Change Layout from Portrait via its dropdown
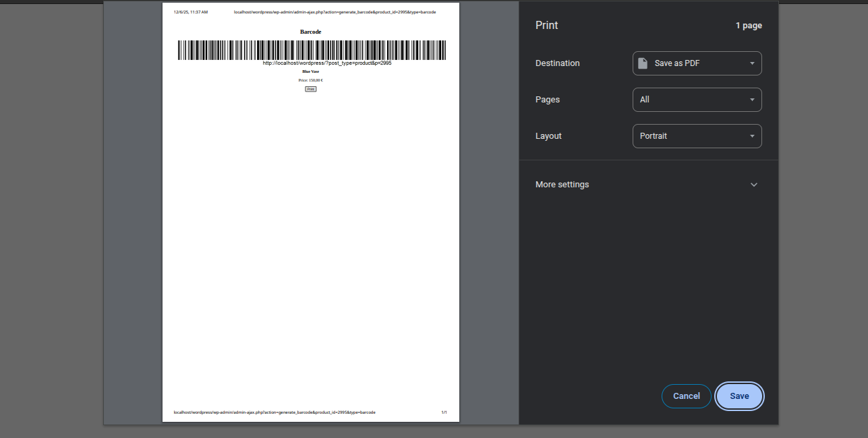 (697, 135)
